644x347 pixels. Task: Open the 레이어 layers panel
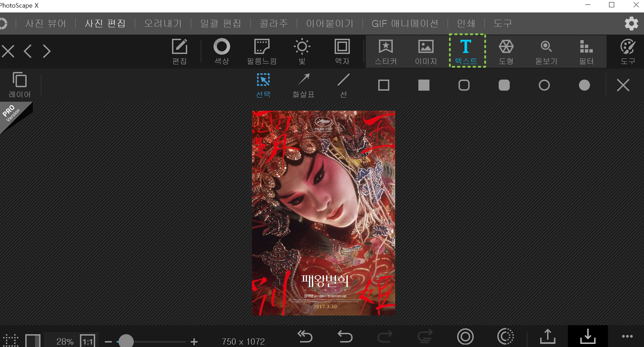(x=20, y=85)
